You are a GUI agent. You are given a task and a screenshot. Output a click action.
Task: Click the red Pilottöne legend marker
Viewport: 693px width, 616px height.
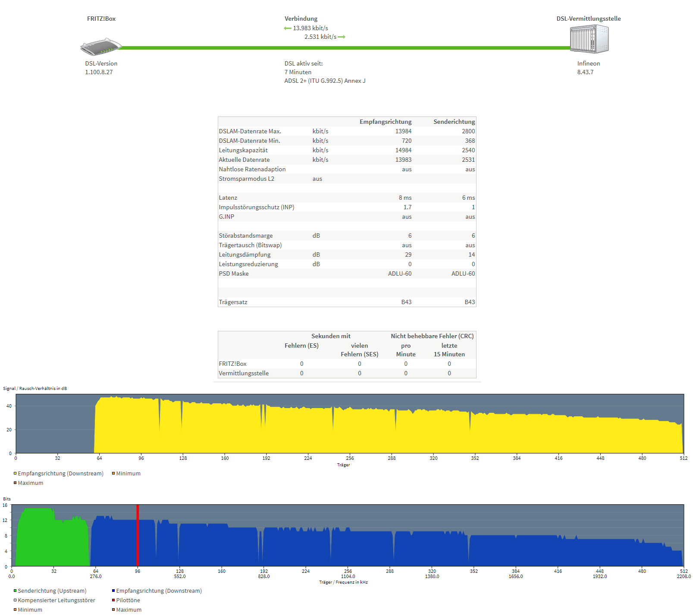click(x=113, y=600)
